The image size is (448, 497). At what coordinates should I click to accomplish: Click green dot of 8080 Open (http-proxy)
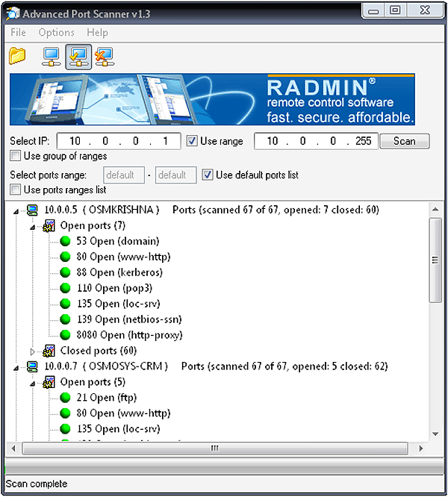(x=65, y=335)
